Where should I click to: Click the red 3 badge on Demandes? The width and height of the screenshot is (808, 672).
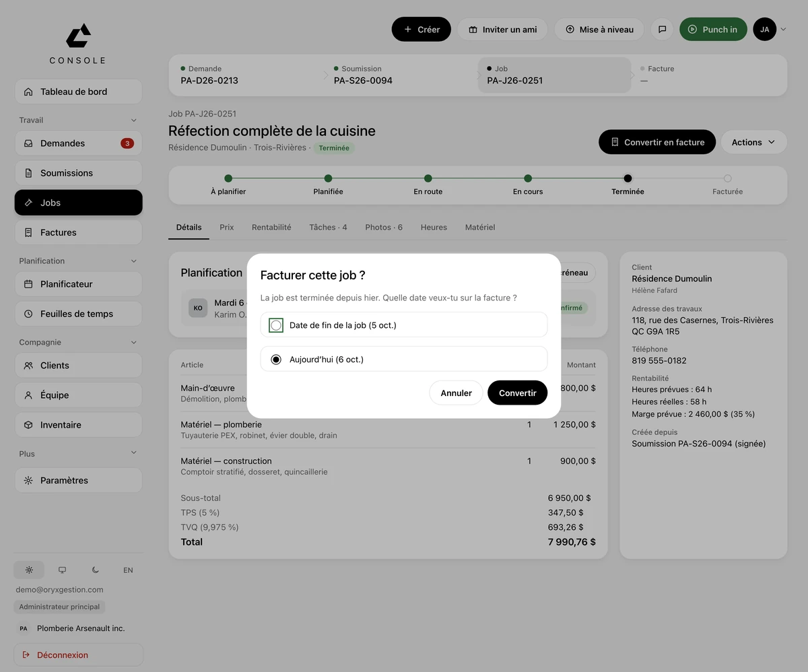127,143
